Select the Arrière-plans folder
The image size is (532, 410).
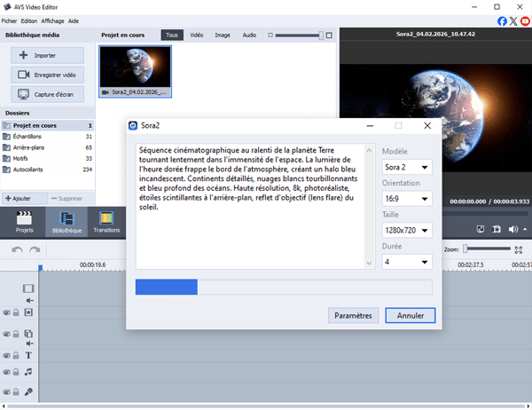point(47,147)
